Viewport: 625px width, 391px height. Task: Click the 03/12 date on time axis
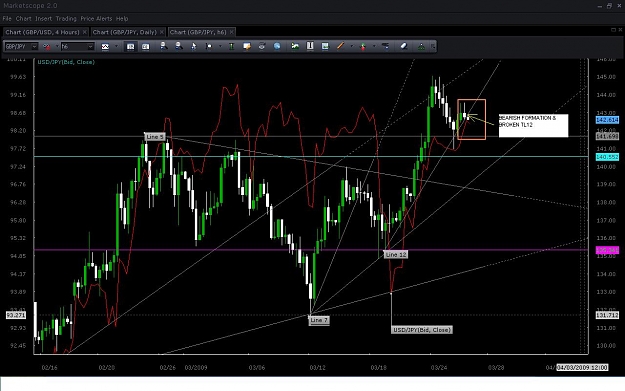[317, 367]
